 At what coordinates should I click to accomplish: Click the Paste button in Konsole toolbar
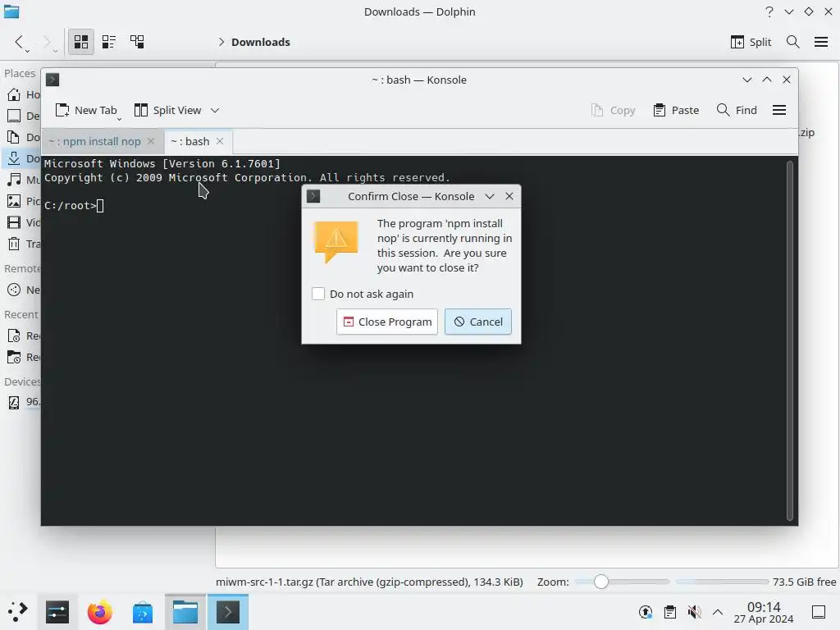click(x=676, y=110)
